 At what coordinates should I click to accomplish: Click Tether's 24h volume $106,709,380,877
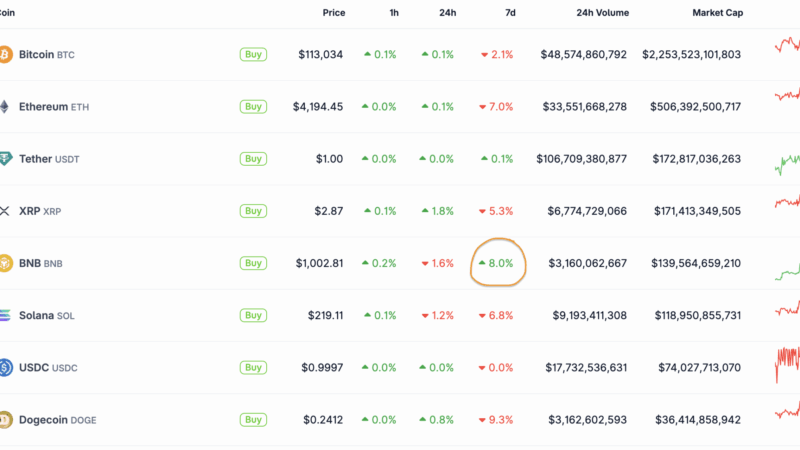pos(581,159)
